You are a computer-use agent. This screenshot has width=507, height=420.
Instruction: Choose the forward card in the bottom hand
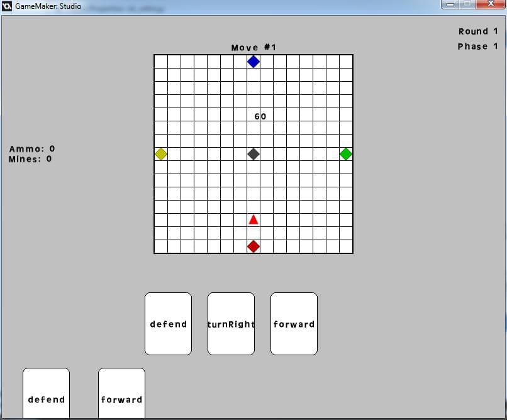(121, 394)
